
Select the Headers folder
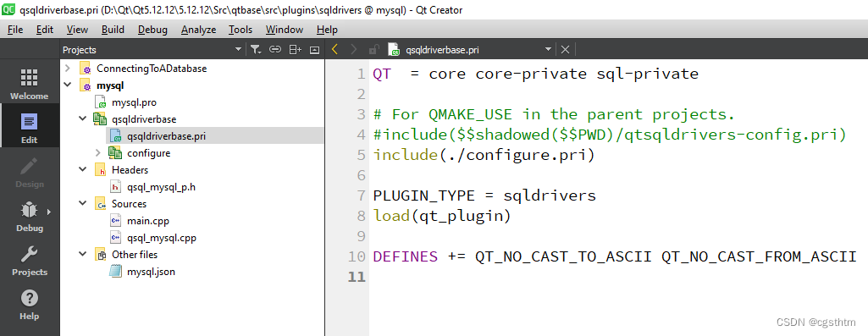[130, 170]
